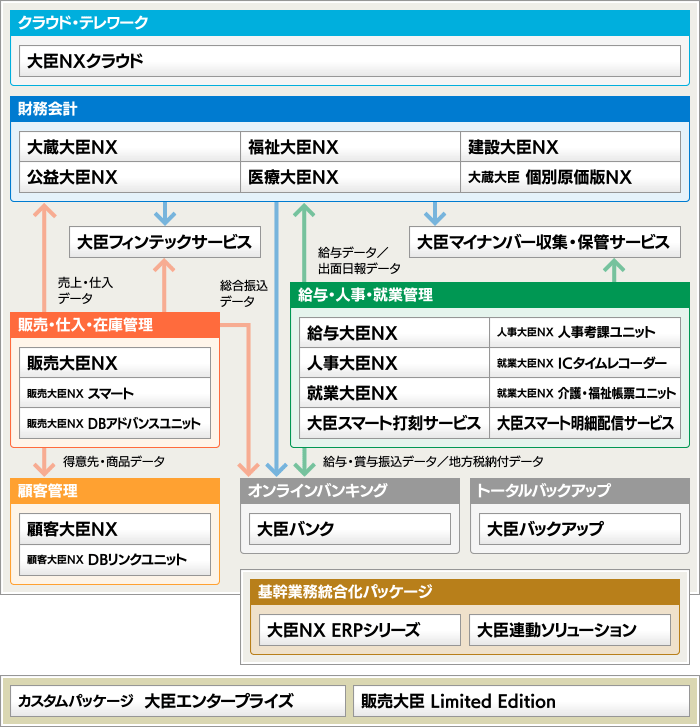Open the 医療大臣NX box
Image resolution: width=700 pixels, height=727 pixels.
click(x=350, y=177)
